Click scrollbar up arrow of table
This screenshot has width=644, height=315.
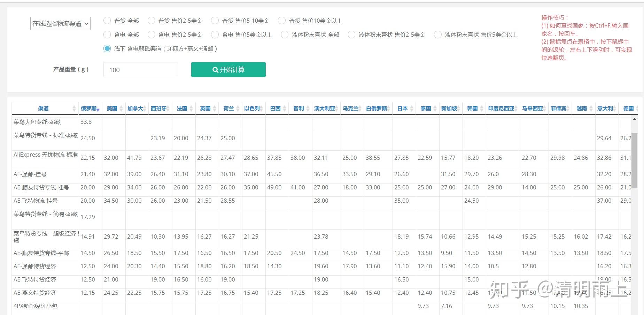pos(634,119)
